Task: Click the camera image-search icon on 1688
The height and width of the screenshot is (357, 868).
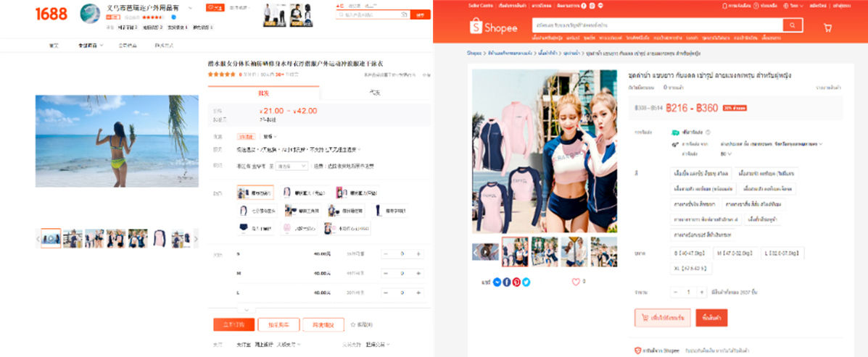Action: pyautogui.click(x=404, y=14)
